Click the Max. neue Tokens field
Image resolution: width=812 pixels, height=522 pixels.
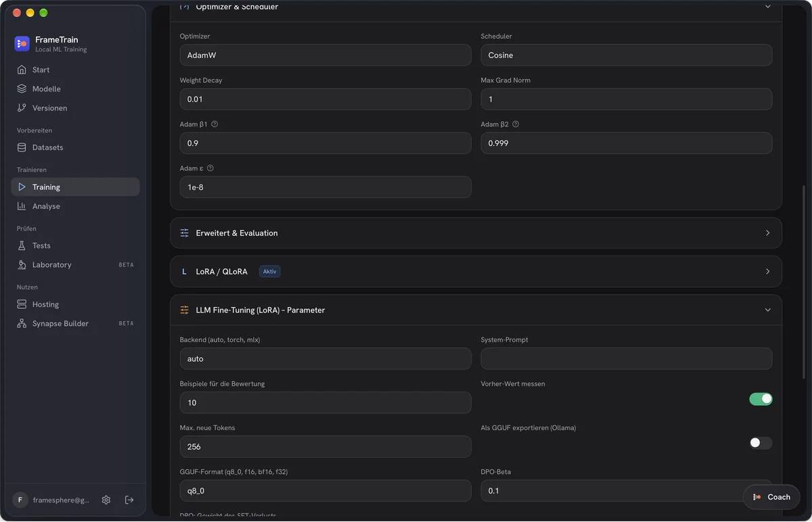point(325,447)
